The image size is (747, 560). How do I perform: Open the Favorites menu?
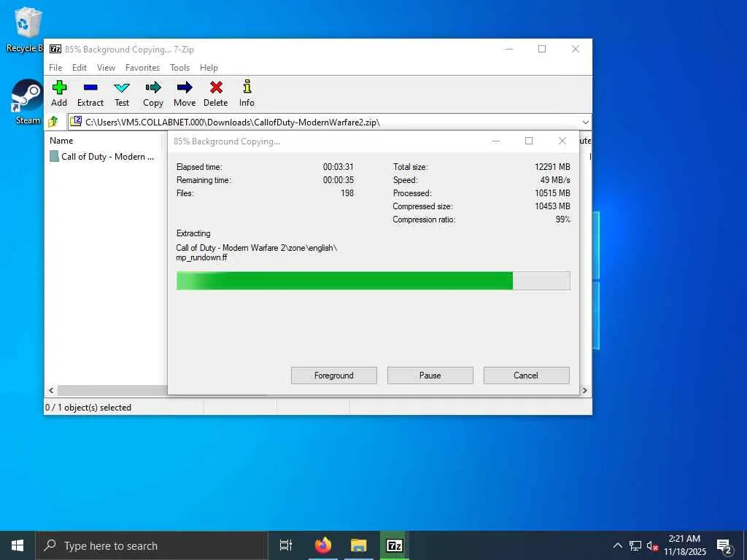point(142,68)
